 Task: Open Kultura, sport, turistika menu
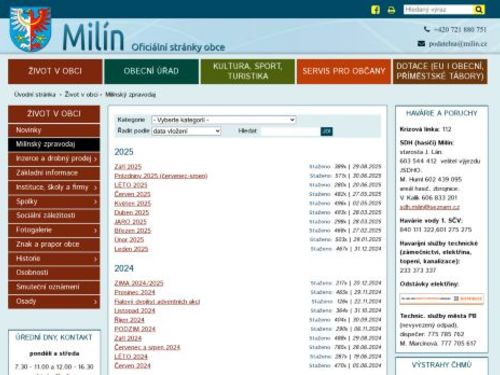248,71
